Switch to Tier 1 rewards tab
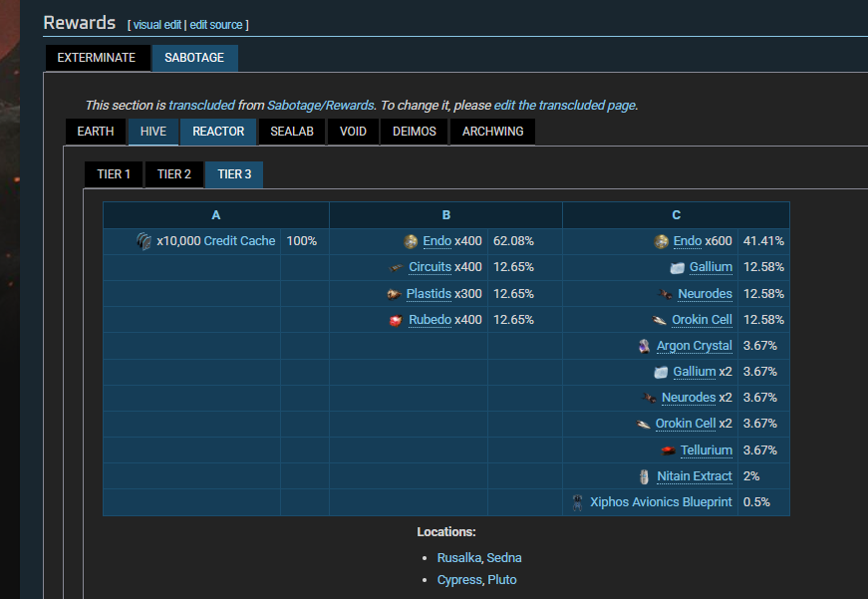This screenshot has height=599, width=868. [x=114, y=174]
